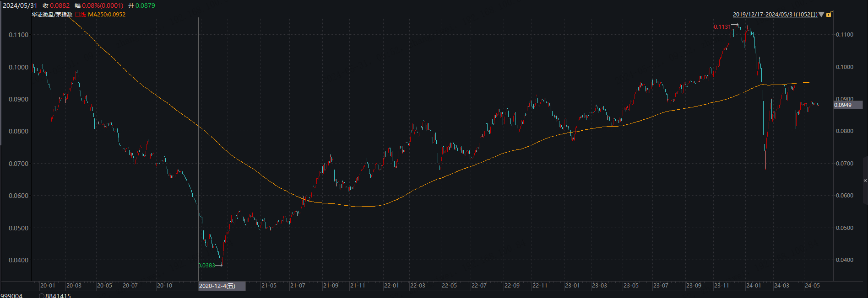Click the 999004 code at bottom left
868x298 pixels.
coord(11,296)
